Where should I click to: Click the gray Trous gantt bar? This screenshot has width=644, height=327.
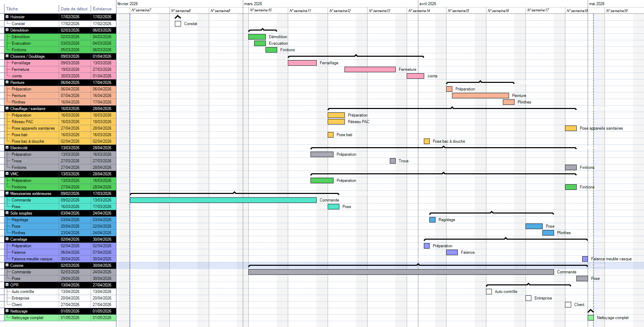393,161
